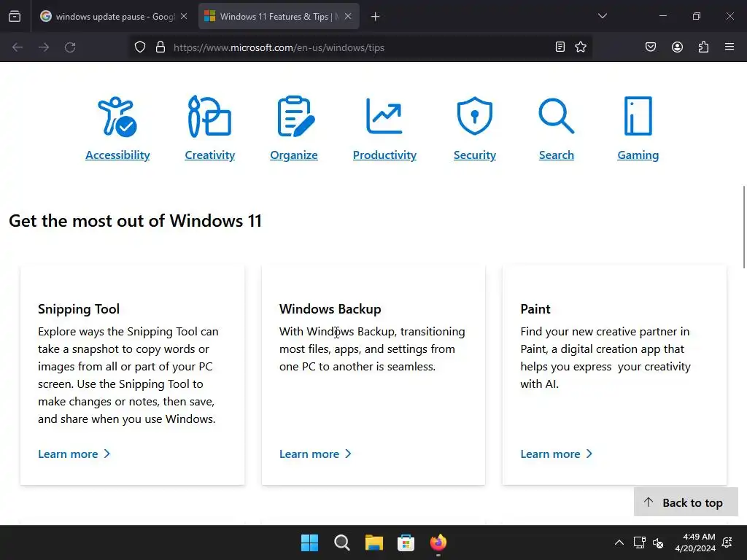747x560 pixels.
Task: Click the Snipping Tool card heading
Action: point(79,309)
